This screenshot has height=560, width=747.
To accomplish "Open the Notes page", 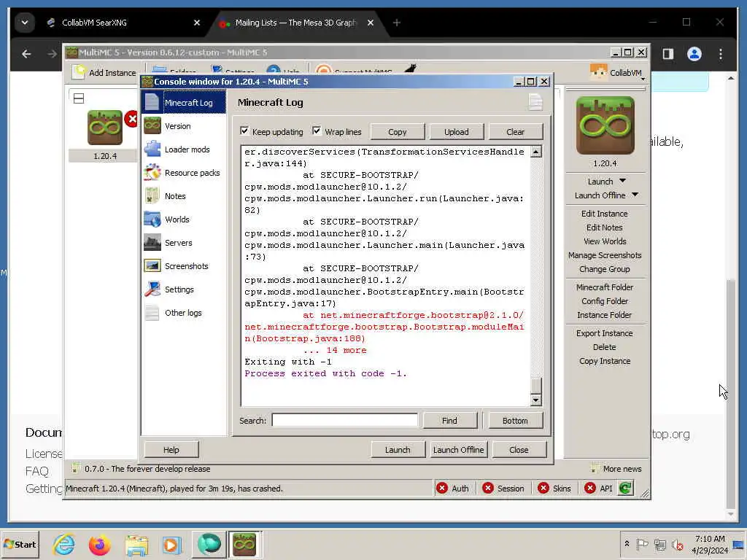I will click(183, 195).
